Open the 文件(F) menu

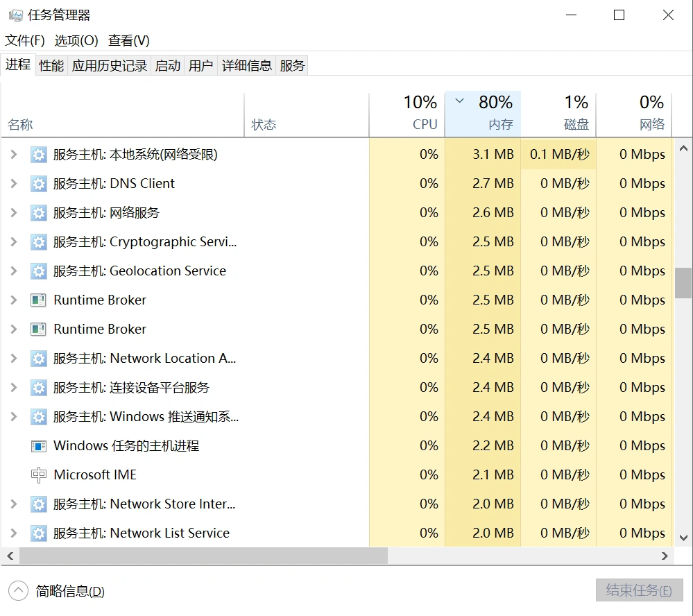25,41
